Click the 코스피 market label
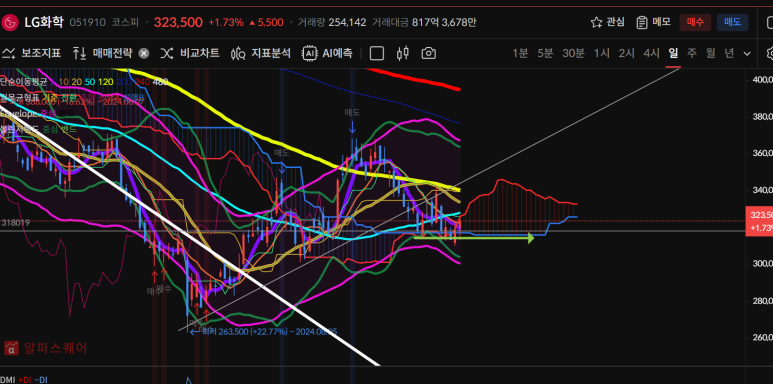This screenshot has width=773, height=384. (125, 22)
